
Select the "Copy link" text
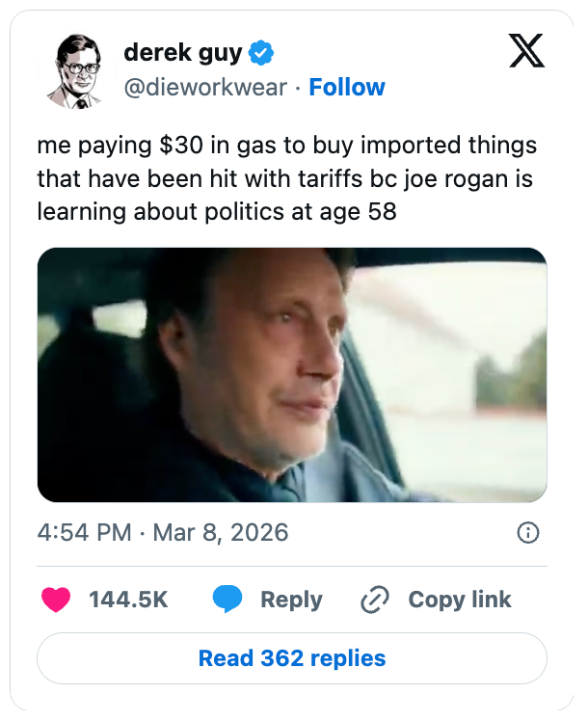[x=460, y=600]
